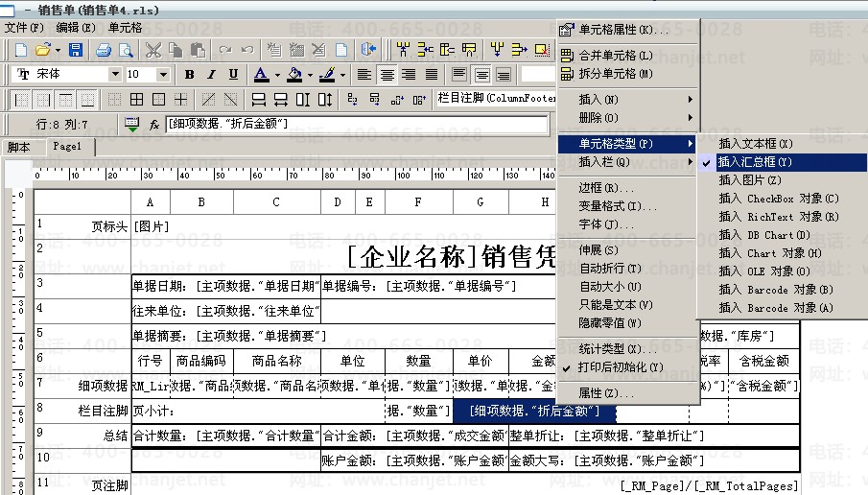Center-align text with the align center icon

387,74
